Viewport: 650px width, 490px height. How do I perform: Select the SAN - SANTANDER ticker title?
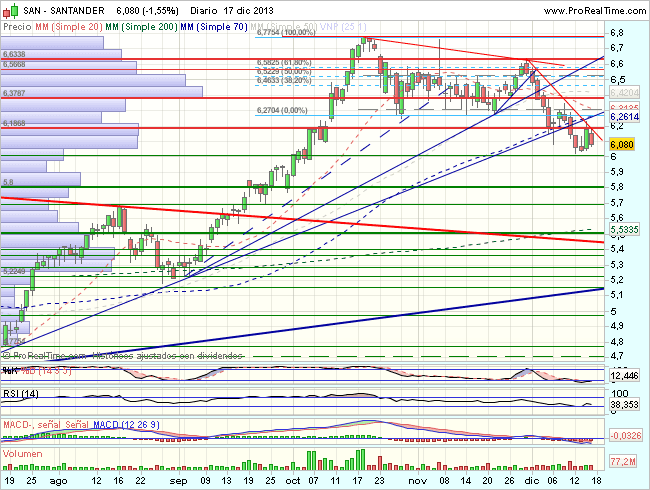[x=64, y=11]
